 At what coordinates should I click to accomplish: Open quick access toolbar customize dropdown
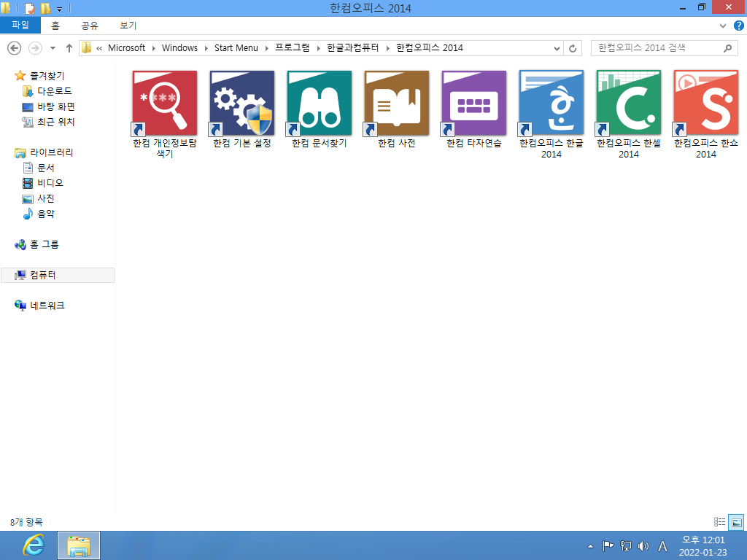(60, 9)
